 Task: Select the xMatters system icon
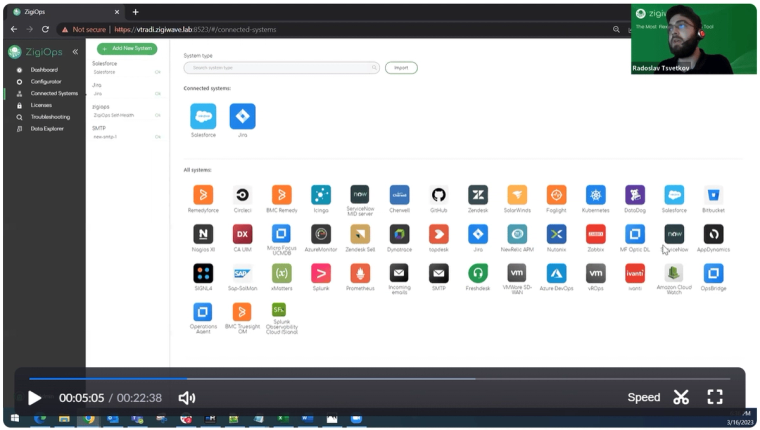(x=282, y=273)
